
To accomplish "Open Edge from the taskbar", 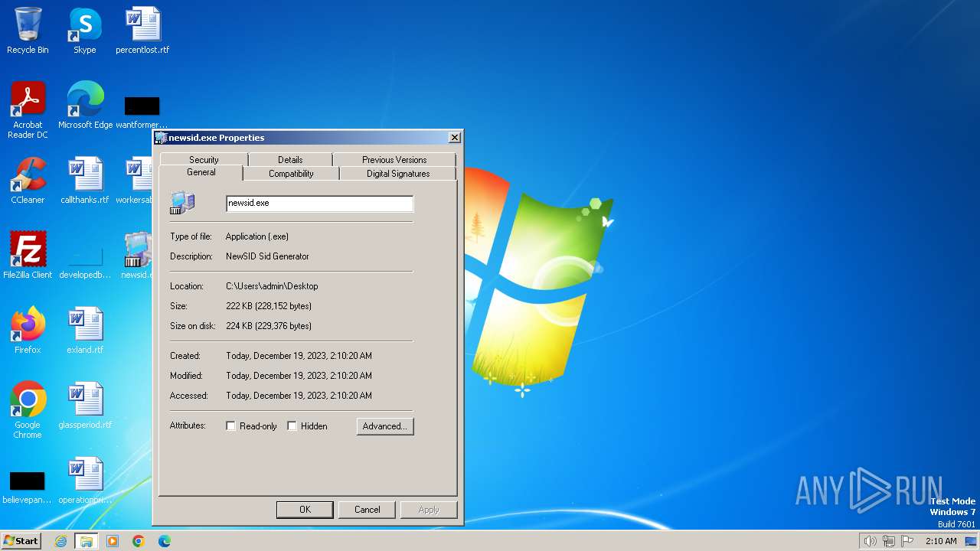I will pos(165,541).
